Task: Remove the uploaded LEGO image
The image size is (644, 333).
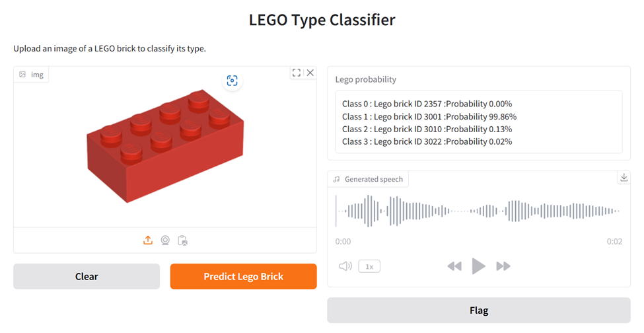Action: (x=310, y=73)
